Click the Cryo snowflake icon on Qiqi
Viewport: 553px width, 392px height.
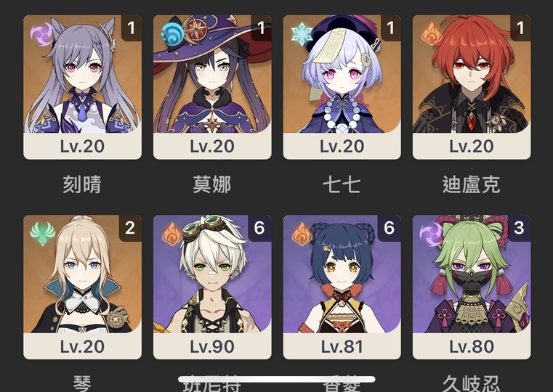(302, 34)
